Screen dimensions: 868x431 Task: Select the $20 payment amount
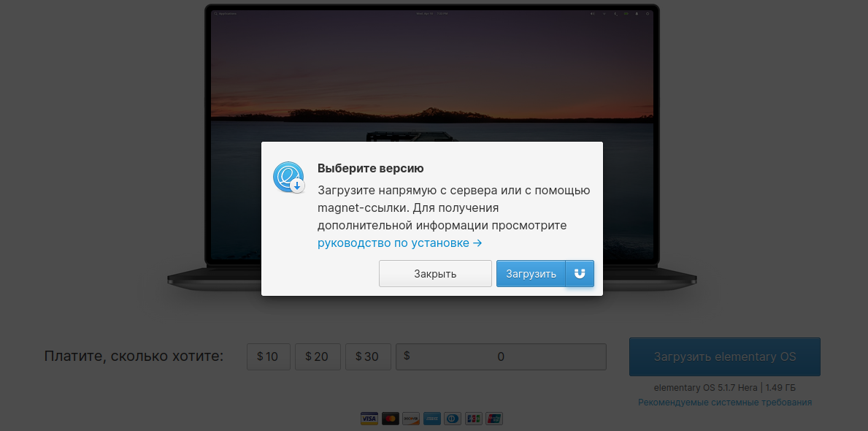pyautogui.click(x=318, y=356)
